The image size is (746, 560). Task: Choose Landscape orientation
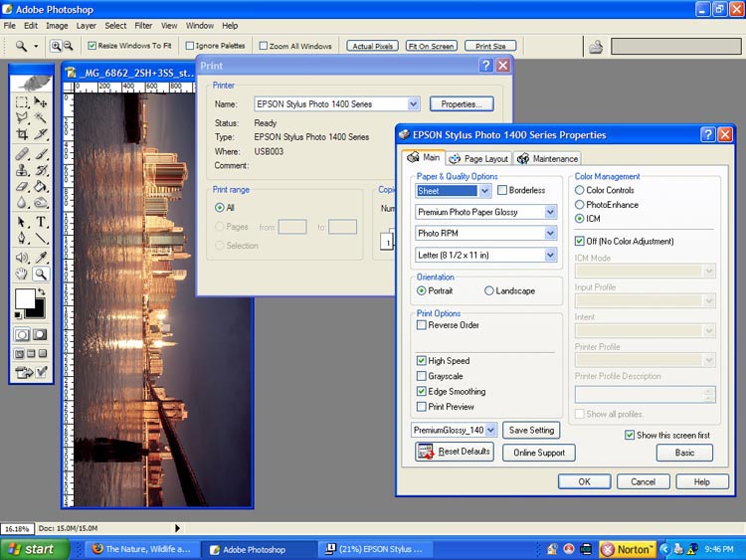point(489,290)
